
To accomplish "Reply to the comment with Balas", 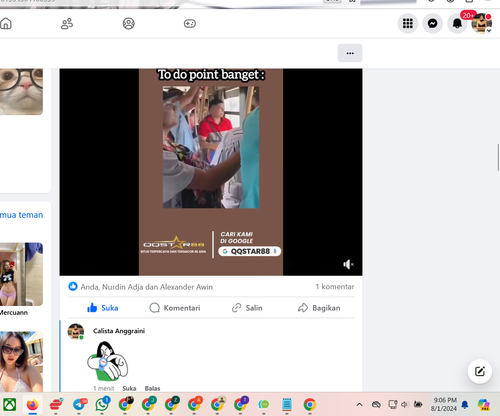I will (x=152, y=388).
